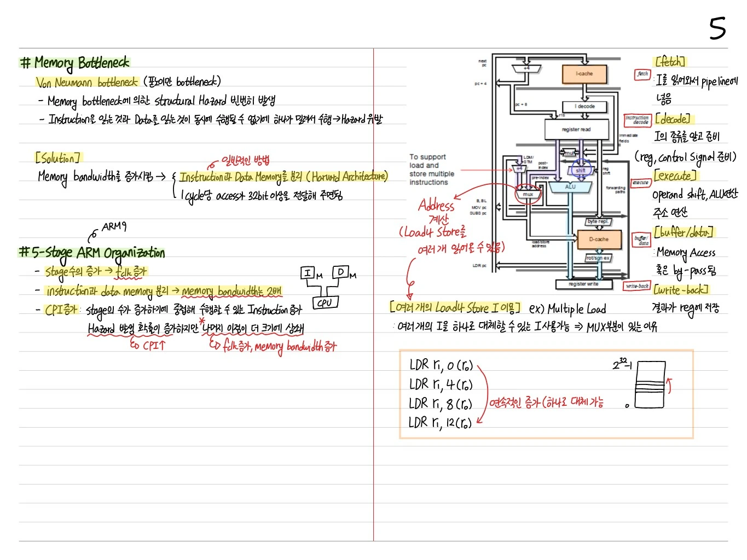This screenshot has width=747, height=560.
Task: Click 'memory bandwidth는 2배' underlined text
Action: pos(231,291)
